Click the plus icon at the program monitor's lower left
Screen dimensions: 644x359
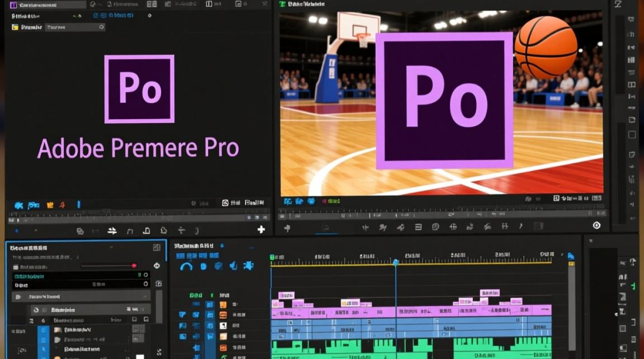coord(287,228)
